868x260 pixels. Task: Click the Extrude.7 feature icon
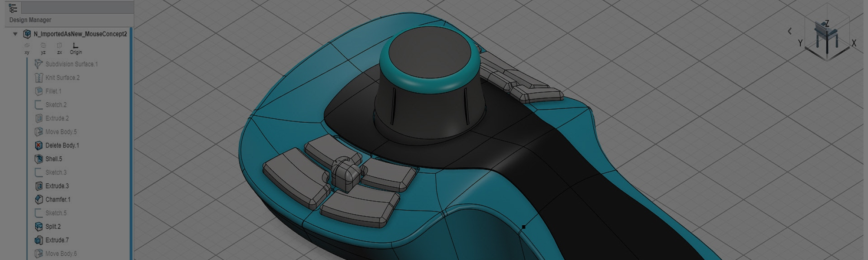(39, 240)
